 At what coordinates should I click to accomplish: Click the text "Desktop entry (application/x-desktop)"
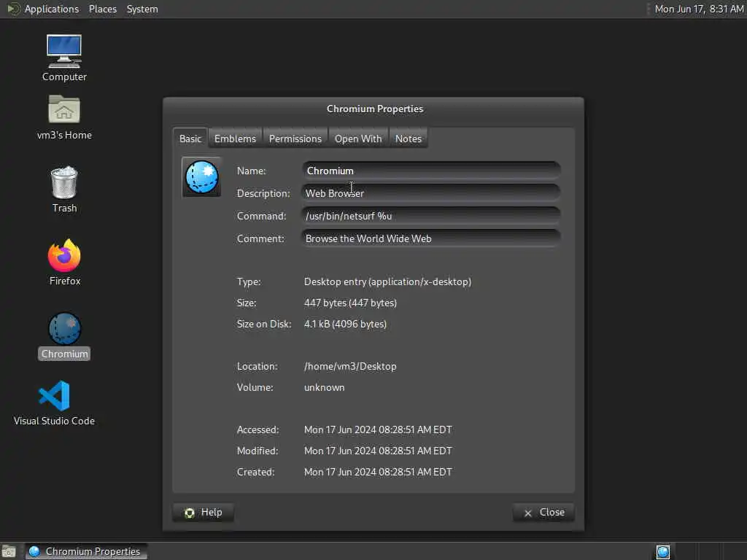pos(387,281)
